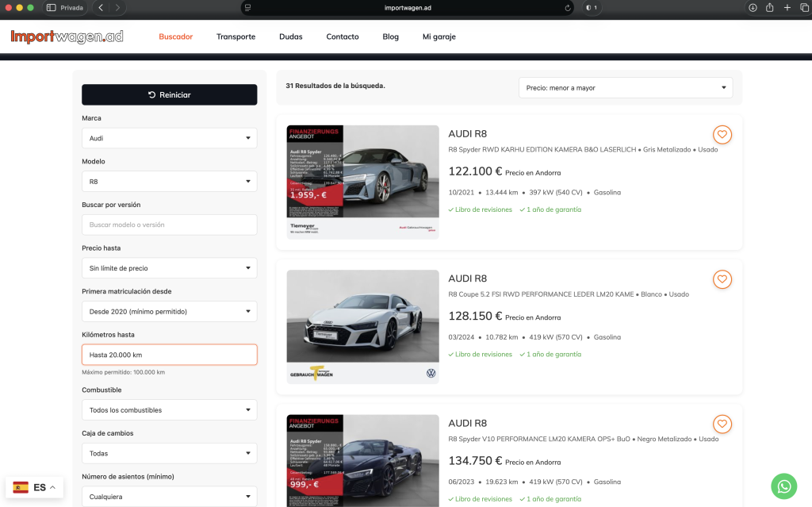Open sort dropdown 'Precio: menor a mayor'
Image resolution: width=812 pixels, height=507 pixels.
[x=626, y=88]
